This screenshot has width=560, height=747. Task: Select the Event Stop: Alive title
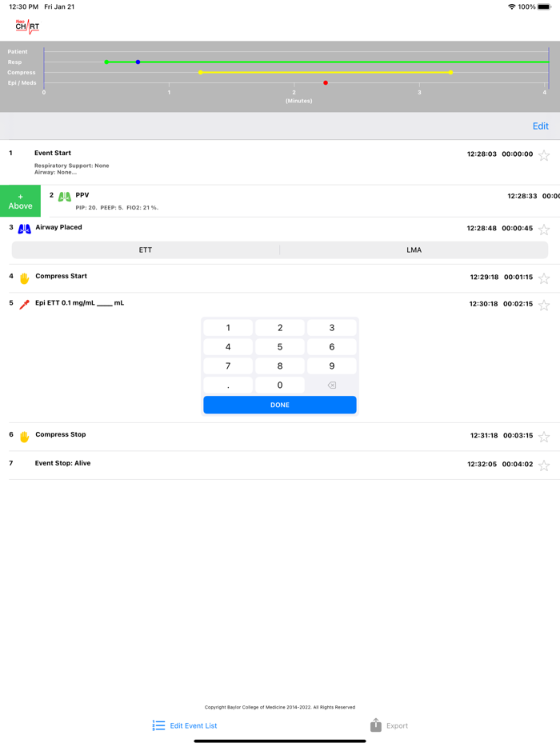pos(62,463)
